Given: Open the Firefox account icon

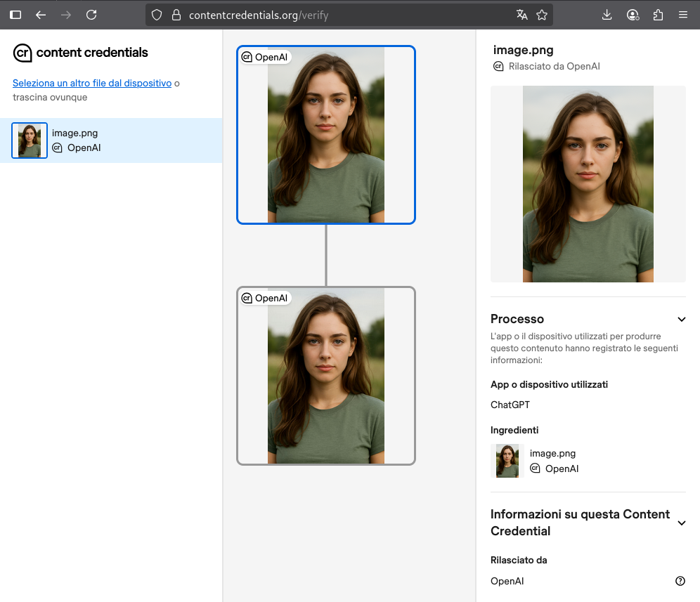Looking at the screenshot, I should coord(633,15).
